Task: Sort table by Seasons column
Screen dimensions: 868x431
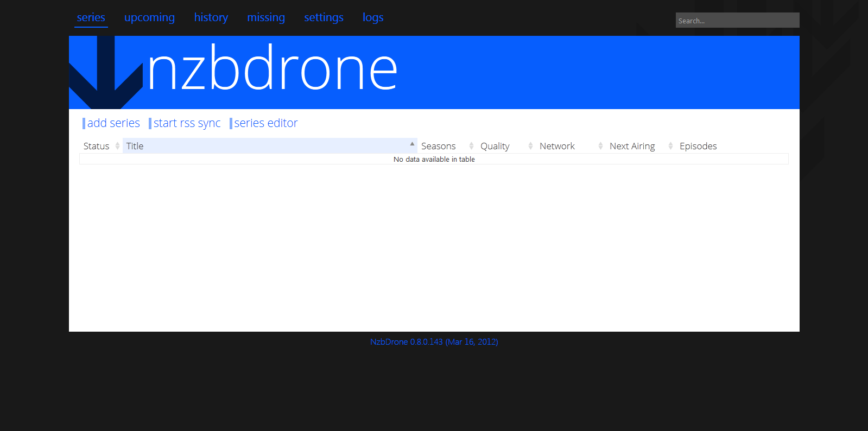Action: click(x=447, y=146)
